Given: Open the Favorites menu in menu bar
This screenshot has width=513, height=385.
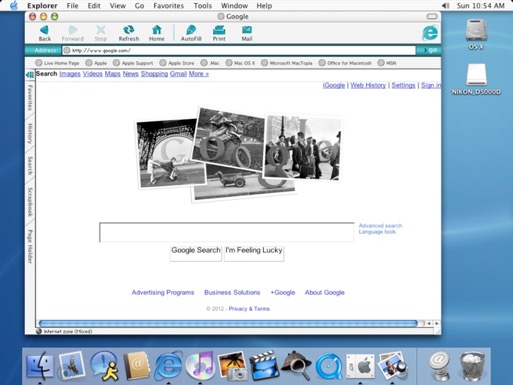Looking at the screenshot, I should coord(168,6).
